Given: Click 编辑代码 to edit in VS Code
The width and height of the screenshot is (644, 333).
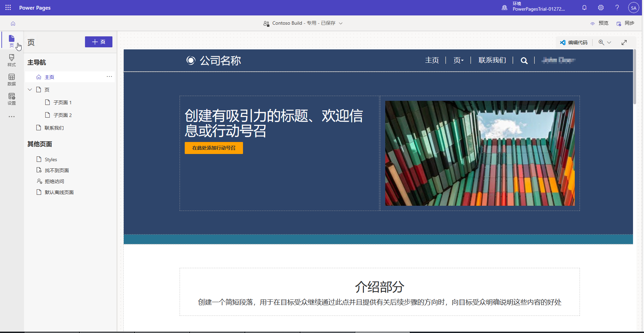Looking at the screenshot, I should pos(574,42).
